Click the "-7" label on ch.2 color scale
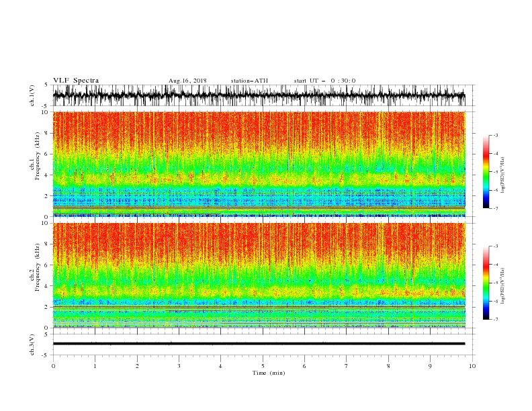 [x=496, y=319]
